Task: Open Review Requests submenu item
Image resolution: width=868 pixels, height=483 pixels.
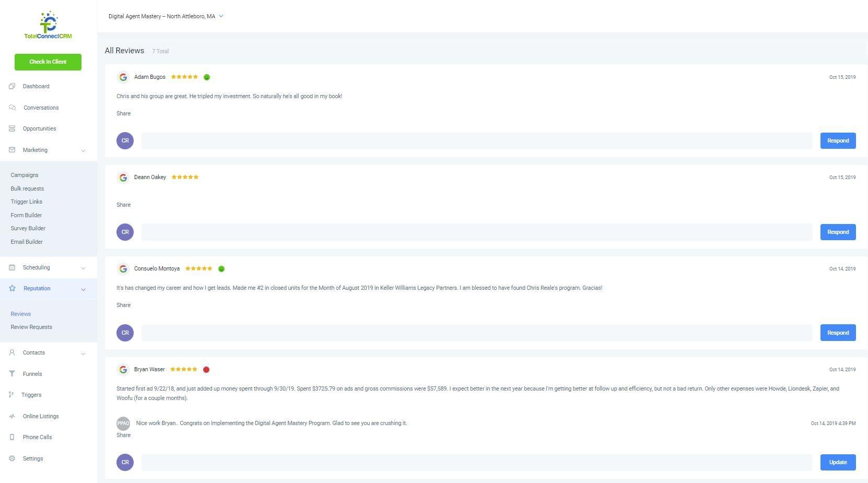Action: coord(31,327)
